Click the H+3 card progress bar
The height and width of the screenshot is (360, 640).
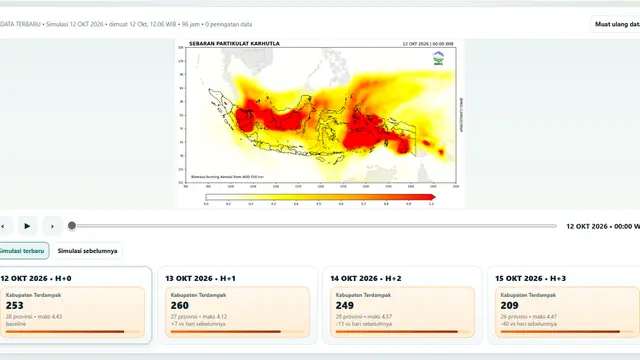567,331
